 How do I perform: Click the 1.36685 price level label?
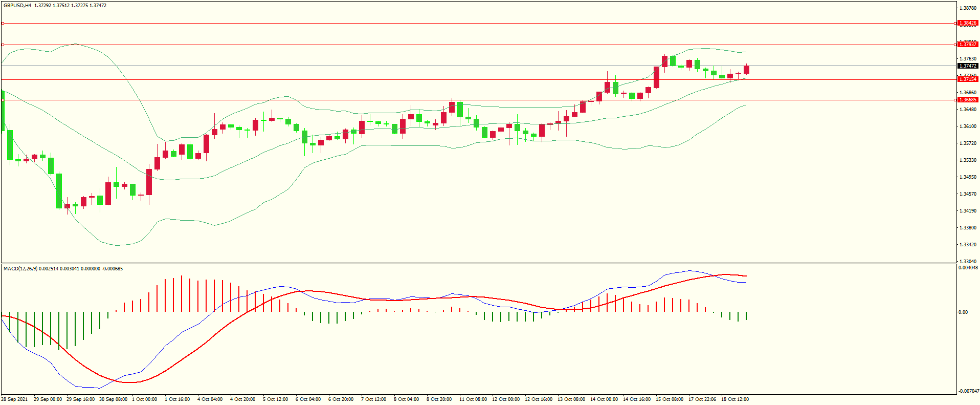point(967,100)
